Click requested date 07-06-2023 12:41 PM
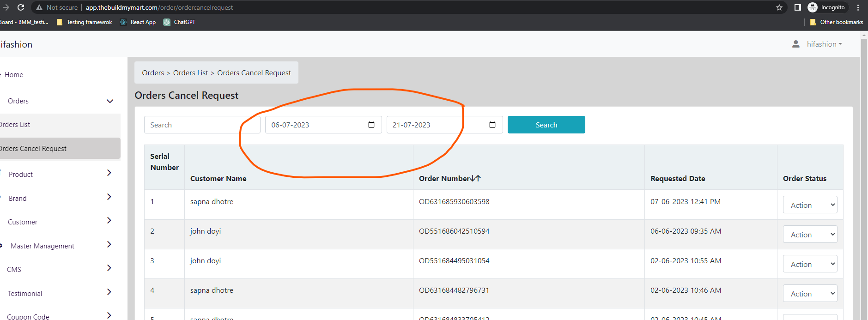The width and height of the screenshot is (868, 320). click(x=686, y=202)
